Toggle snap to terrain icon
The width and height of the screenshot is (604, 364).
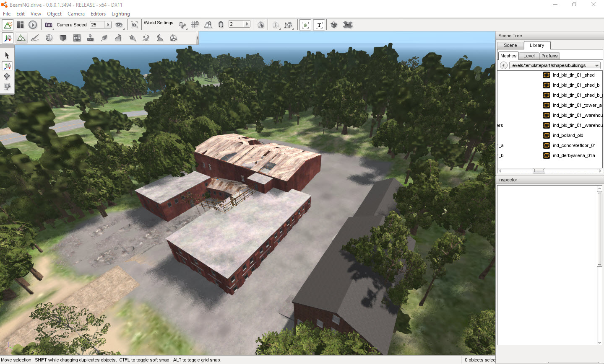(x=208, y=25)
